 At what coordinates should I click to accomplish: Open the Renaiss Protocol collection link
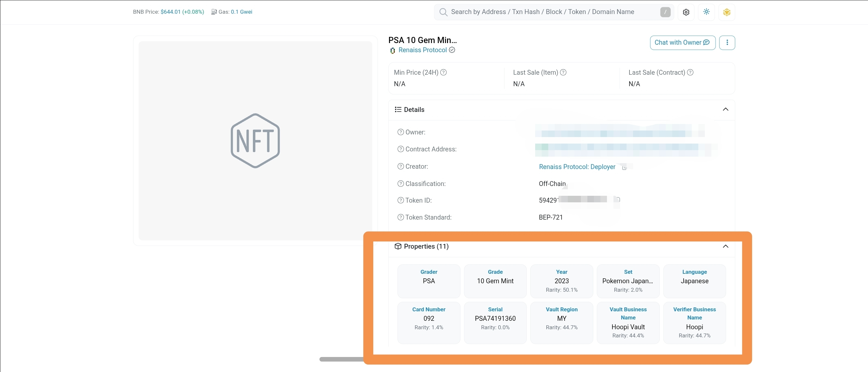[x=423, y=50]
